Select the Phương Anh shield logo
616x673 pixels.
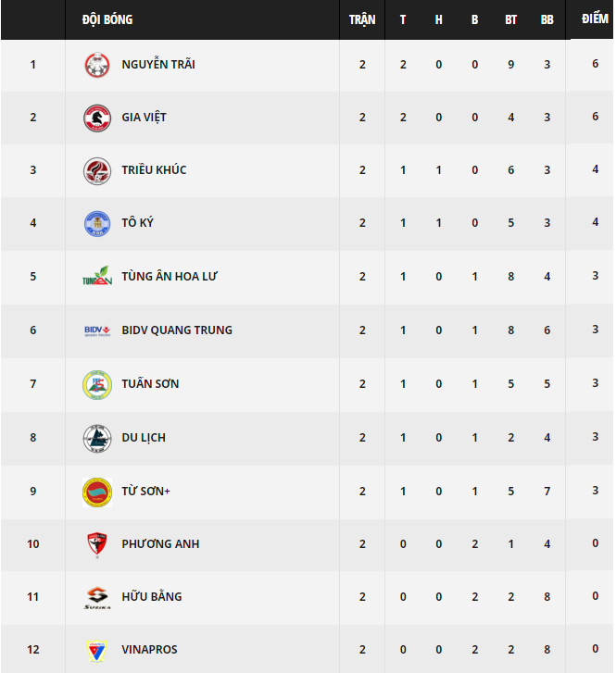[x=97, y=544]
